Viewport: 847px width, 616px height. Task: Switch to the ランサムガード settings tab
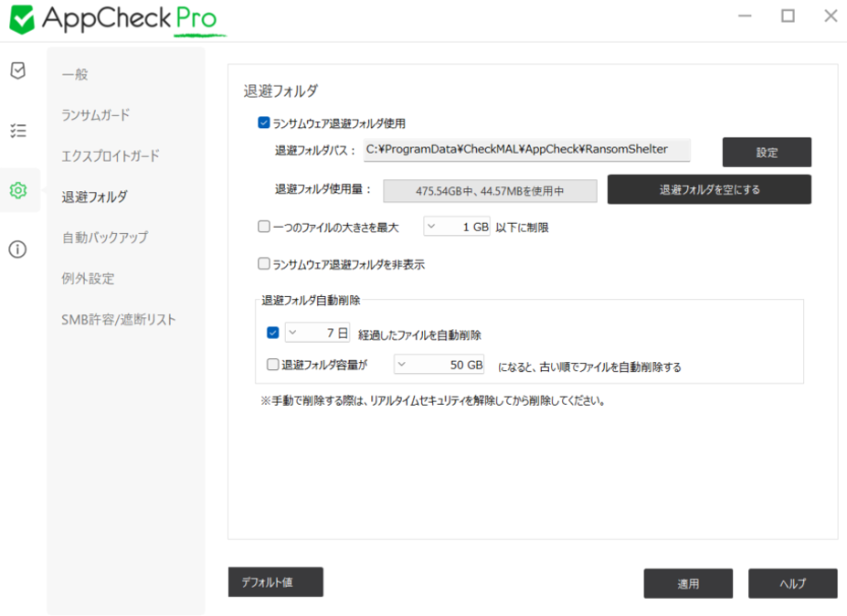pyautogui.click(x=96, y=115)
